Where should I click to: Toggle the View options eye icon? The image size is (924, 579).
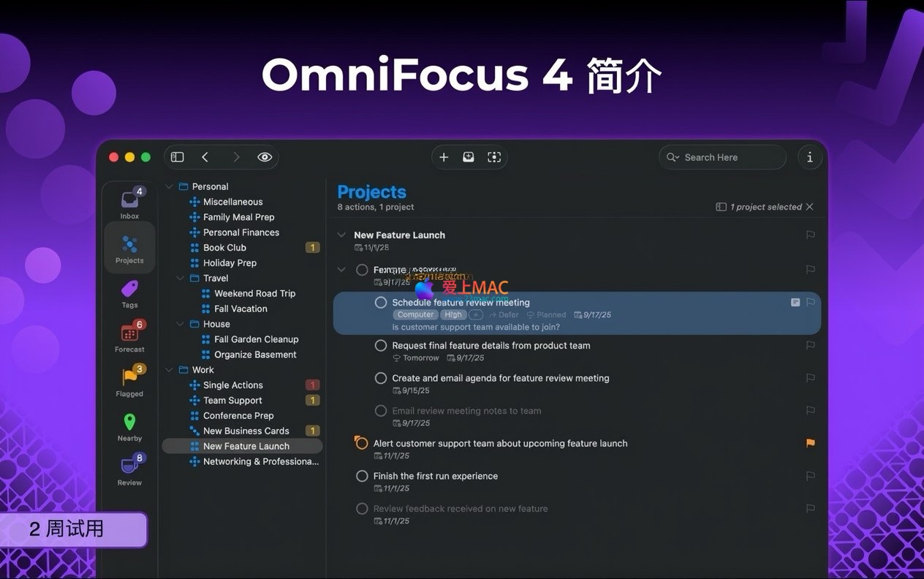point(265,157)
